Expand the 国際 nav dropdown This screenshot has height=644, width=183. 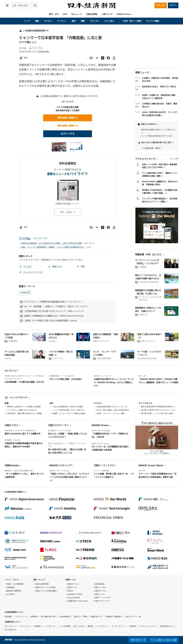(84, 21)
